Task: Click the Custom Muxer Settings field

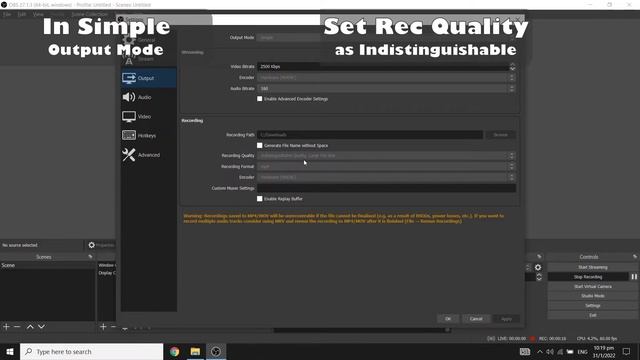Action: coord(386,188)
